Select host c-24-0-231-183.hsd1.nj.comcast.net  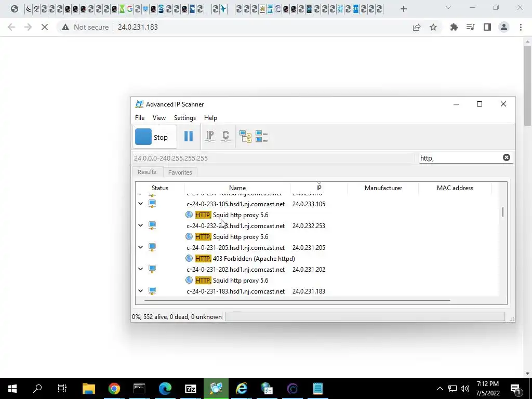pyautogui.click(x=235, y=291)
